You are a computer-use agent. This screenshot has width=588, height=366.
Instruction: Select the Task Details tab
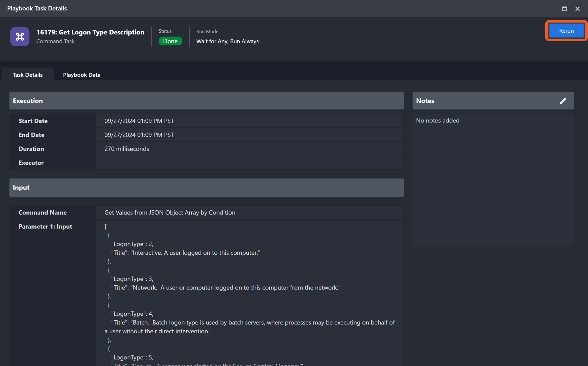click(x=28, y=75)
